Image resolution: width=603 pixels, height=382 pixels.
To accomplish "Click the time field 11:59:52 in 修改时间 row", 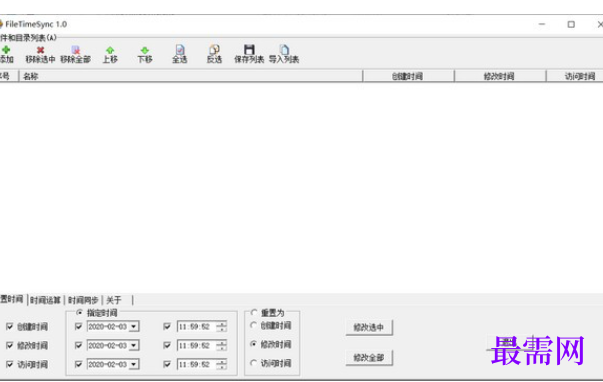I will point(196,345).
